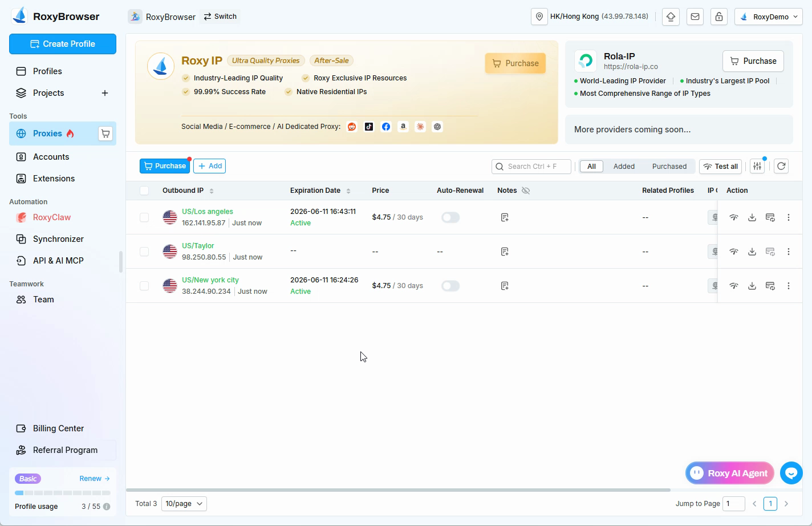
Task: Open the location pin icon for HK/Hong Kong
Action: tap(539, 17)
